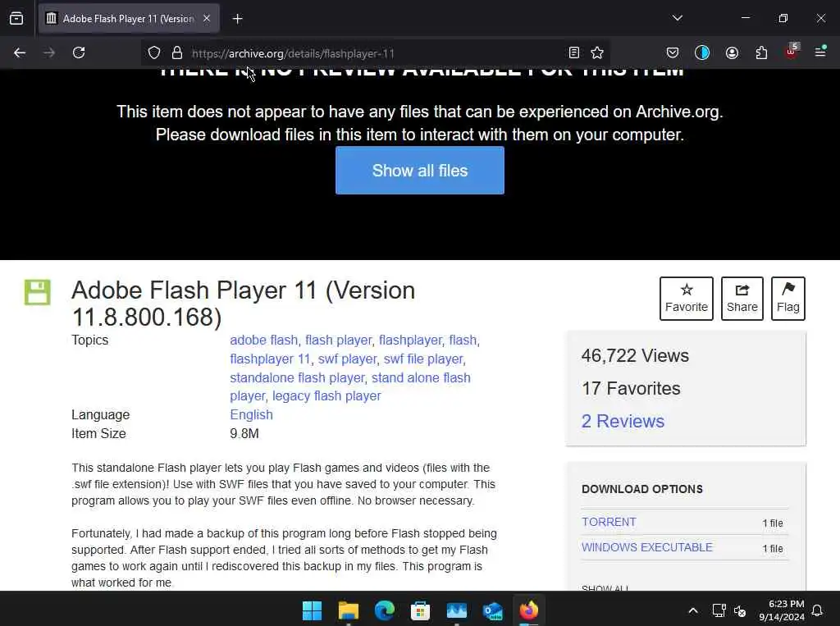Click the Item Size value 9.8M
The width and height of the screenshot is (840, 626).
point(244,433)
